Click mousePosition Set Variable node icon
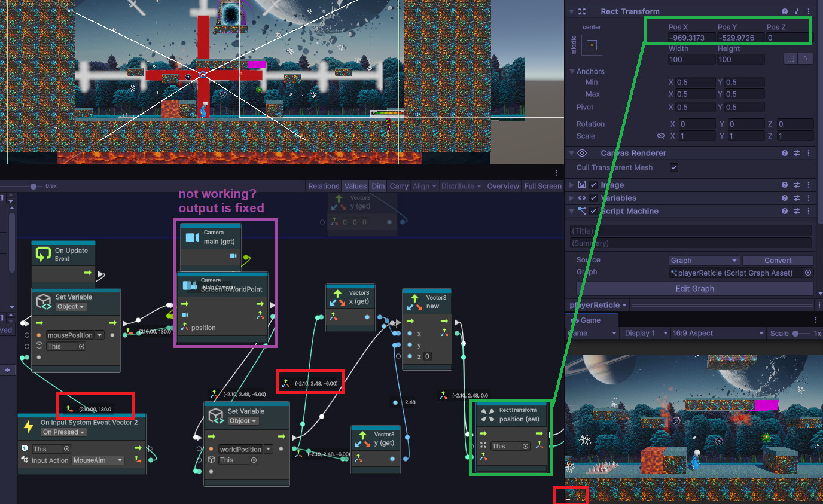Viewport: 823px width, 504px height. tap(43, 301)
